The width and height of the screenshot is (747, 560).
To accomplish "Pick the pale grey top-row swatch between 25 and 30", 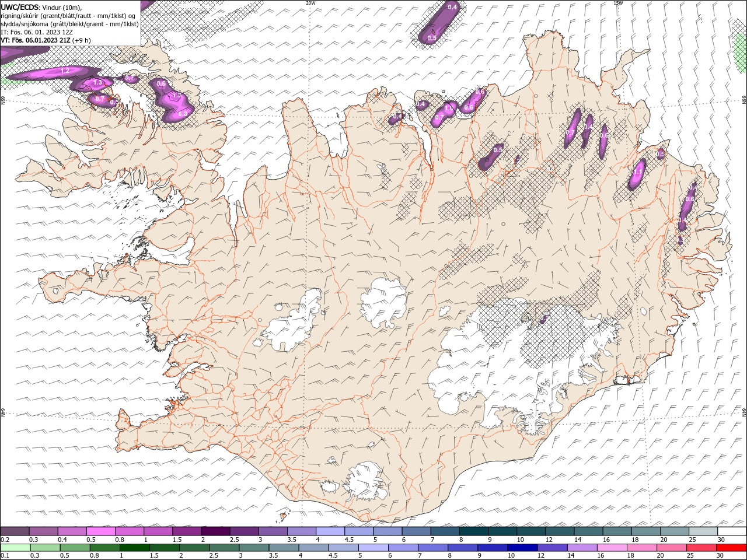I will click(x=703, y=531).
